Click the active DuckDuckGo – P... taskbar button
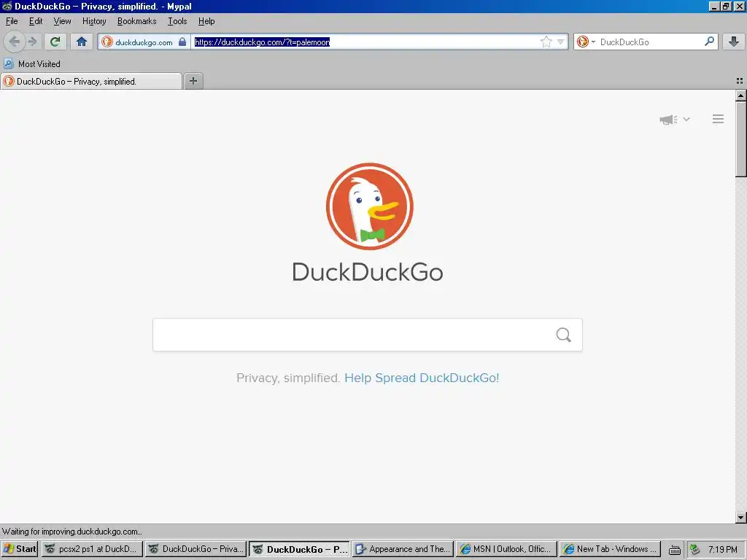Screen dimensions: 747x560 (x=299, y=549)
